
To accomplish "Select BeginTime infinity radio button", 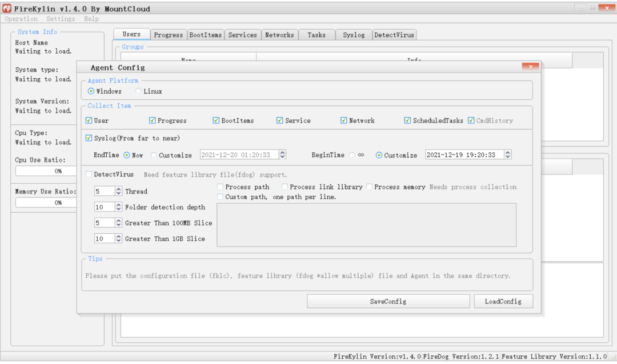I will point(352,155).
